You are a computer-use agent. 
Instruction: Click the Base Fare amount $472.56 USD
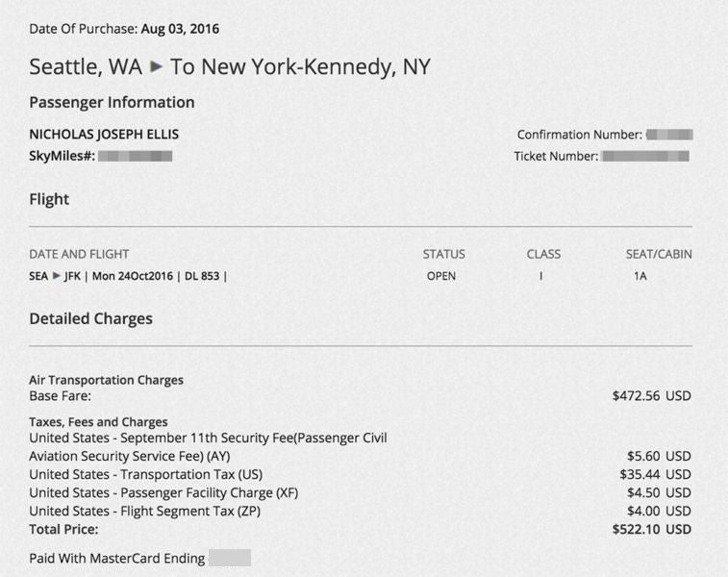(x=651, y=395)
